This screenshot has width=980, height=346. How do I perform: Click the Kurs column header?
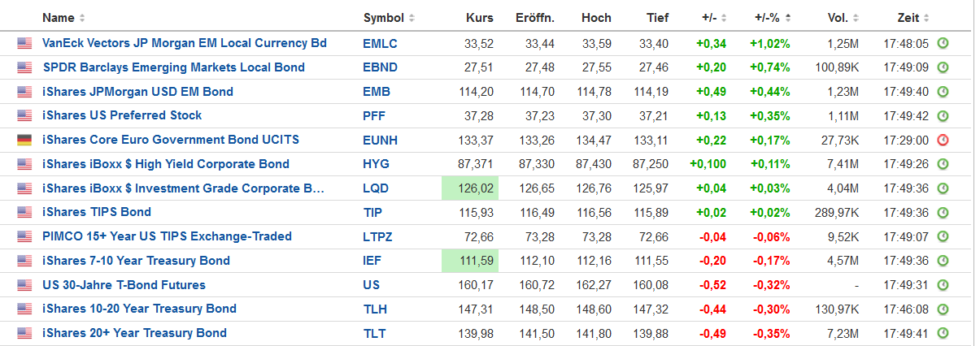(x=480, y=18)
